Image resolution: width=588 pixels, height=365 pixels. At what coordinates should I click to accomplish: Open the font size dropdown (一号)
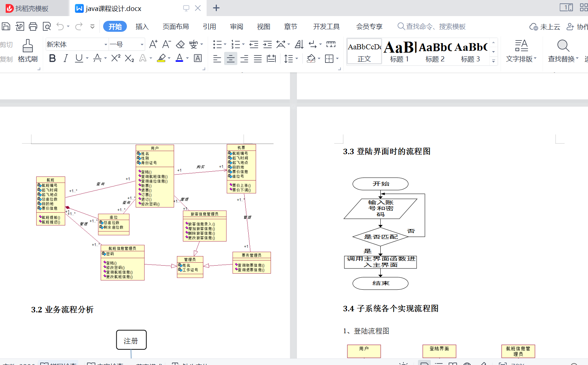pos(142,45)
